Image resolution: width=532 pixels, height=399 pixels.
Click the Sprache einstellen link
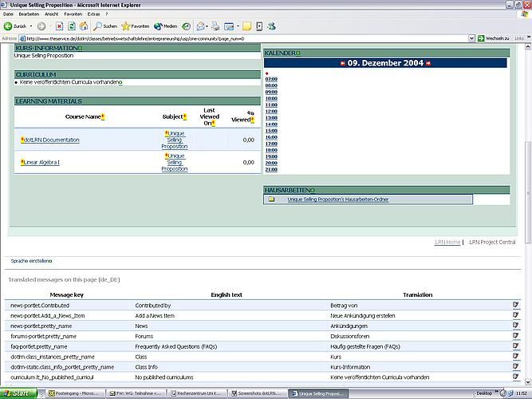(30, 261)
